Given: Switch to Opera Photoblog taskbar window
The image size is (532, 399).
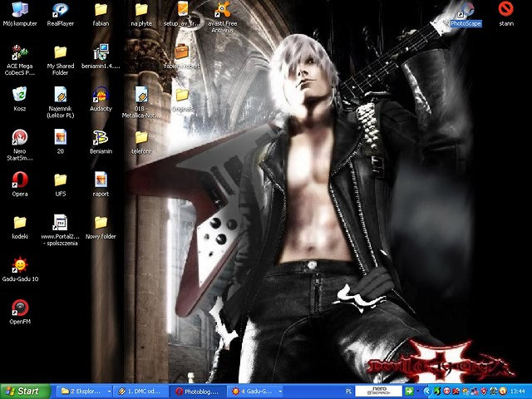Looking at the screenshot, I should (x=198, y=392).
